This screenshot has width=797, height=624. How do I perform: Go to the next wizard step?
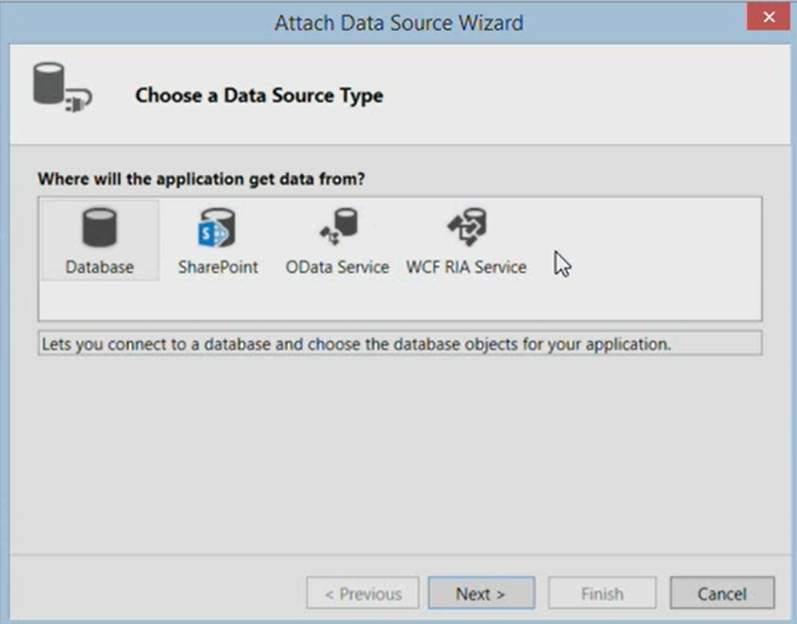tap(481, 593)
